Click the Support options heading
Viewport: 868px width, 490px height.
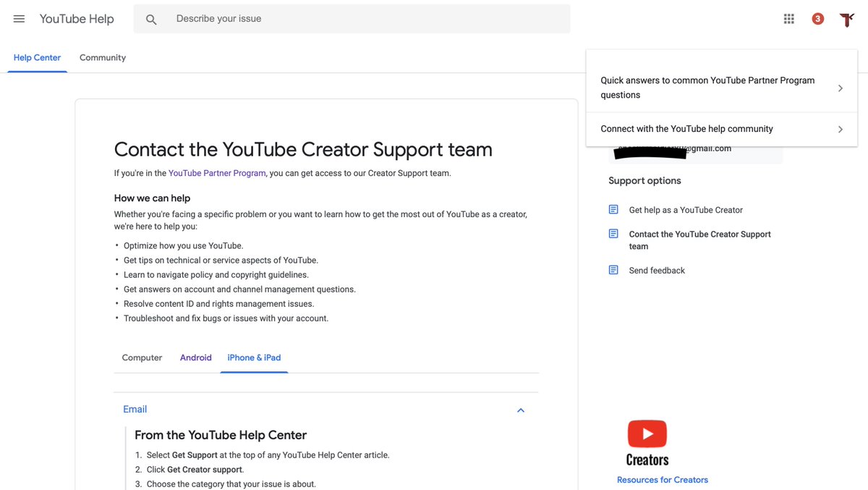click(644, 181)
